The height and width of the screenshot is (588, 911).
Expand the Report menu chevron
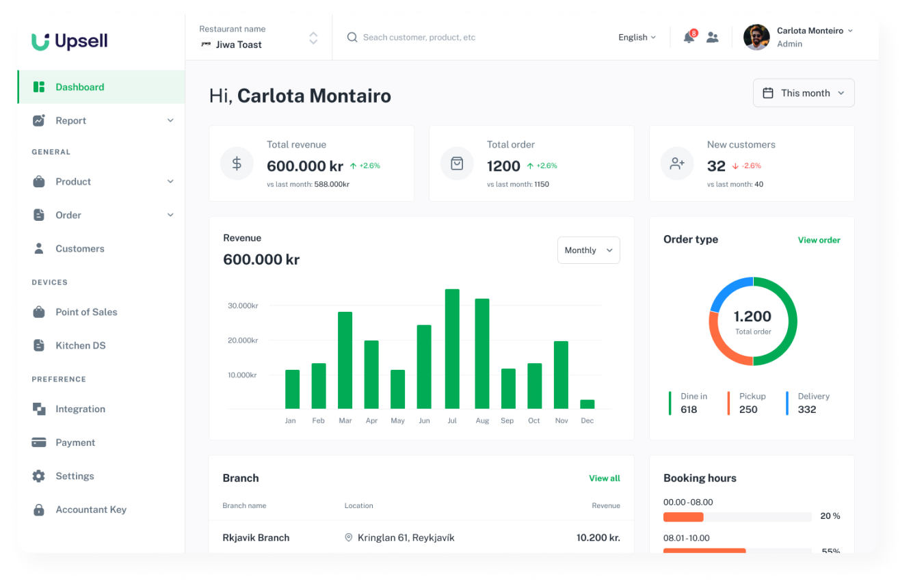(170, 120)
